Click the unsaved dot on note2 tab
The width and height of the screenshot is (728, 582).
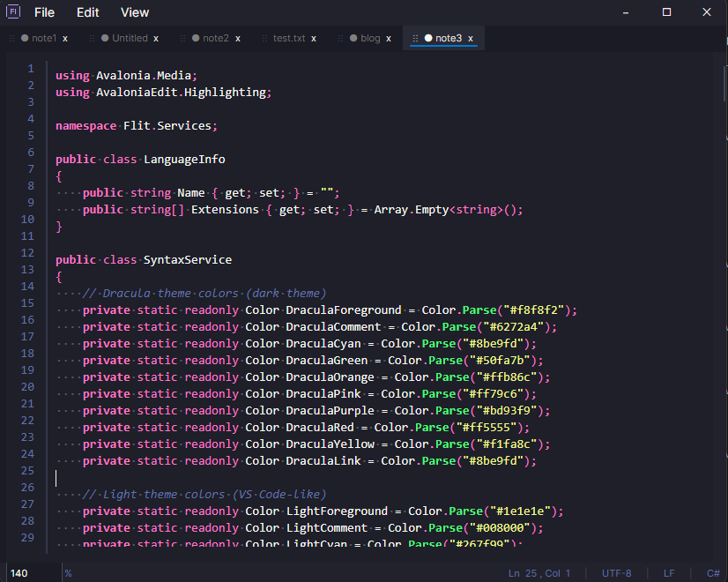(x=196, y=38)
